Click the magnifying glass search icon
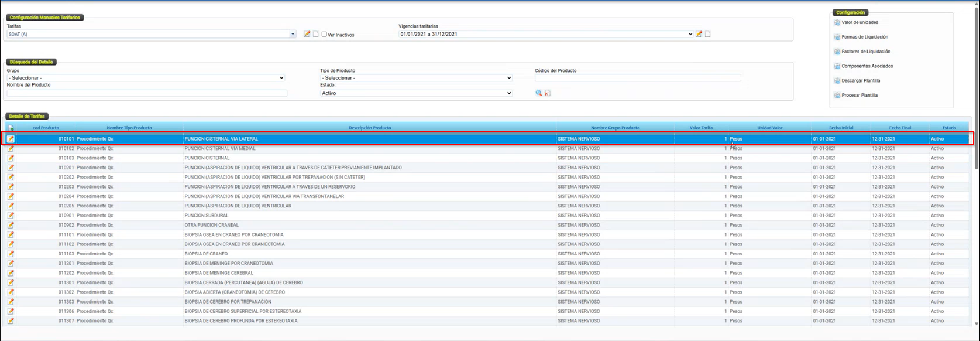 pos(539,93)
